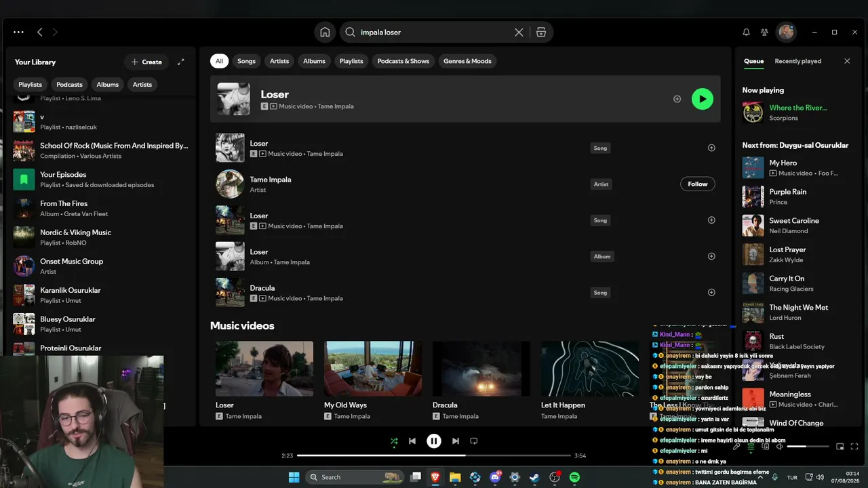Open Brave browser from the taskbar
This screenshot has width=868, height=488.
[x=435, y=477]
